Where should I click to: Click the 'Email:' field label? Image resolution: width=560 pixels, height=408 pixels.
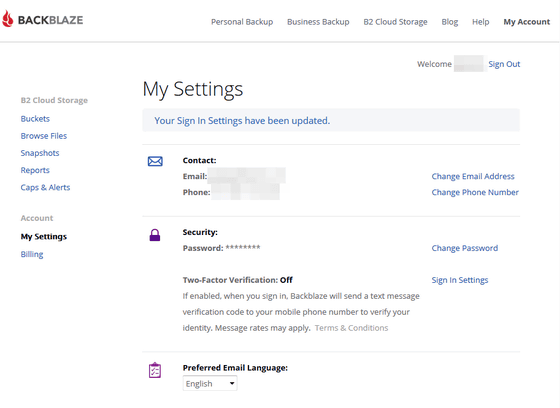click(x=195, y=176)
